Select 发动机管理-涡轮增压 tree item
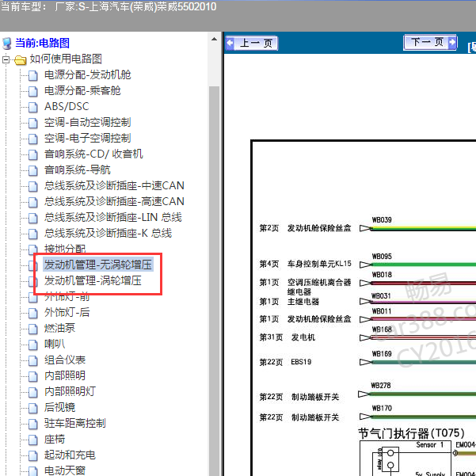The width and height of the screenshot is (476, 476). pyautogui.click(x=93, y=280)
